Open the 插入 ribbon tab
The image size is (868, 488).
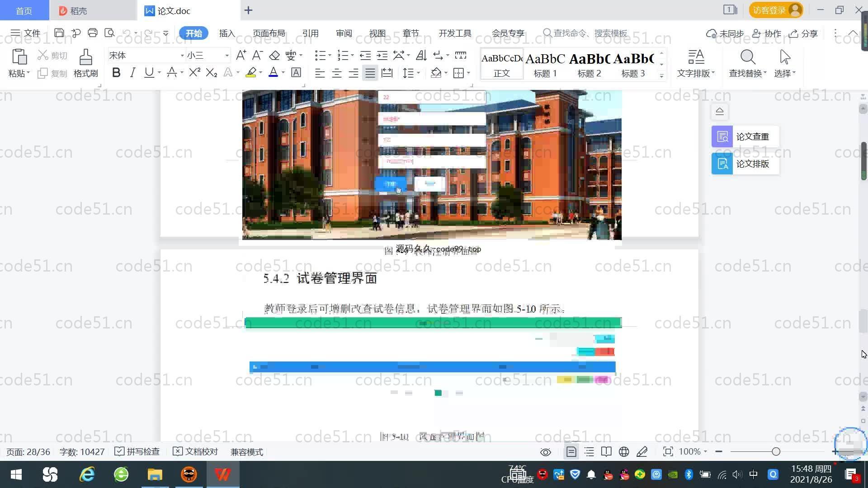tap(227, 33)
